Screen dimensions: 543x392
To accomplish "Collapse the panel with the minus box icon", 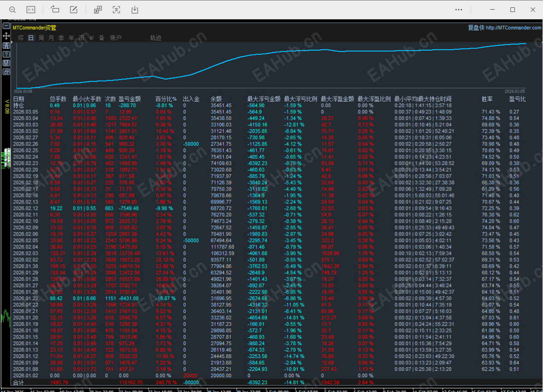I will [x=6, y=26].
